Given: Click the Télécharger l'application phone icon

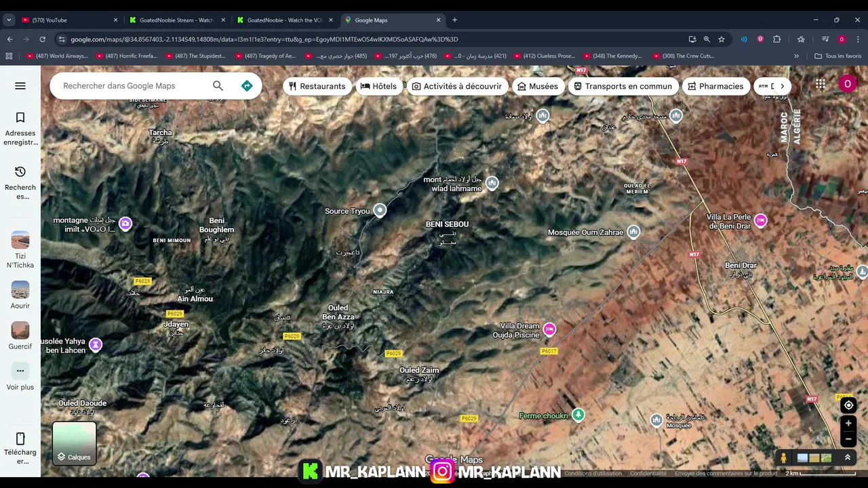Looking at the screenshot, I should pos(20,439).
